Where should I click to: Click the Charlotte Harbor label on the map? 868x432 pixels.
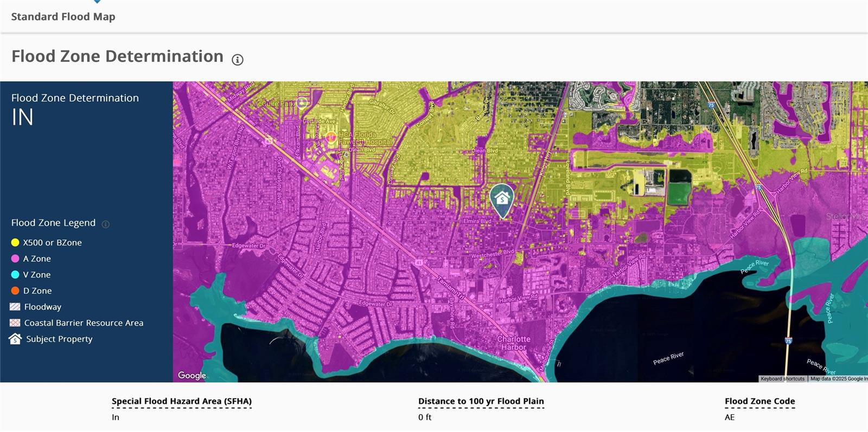click(x=514, y=343)
